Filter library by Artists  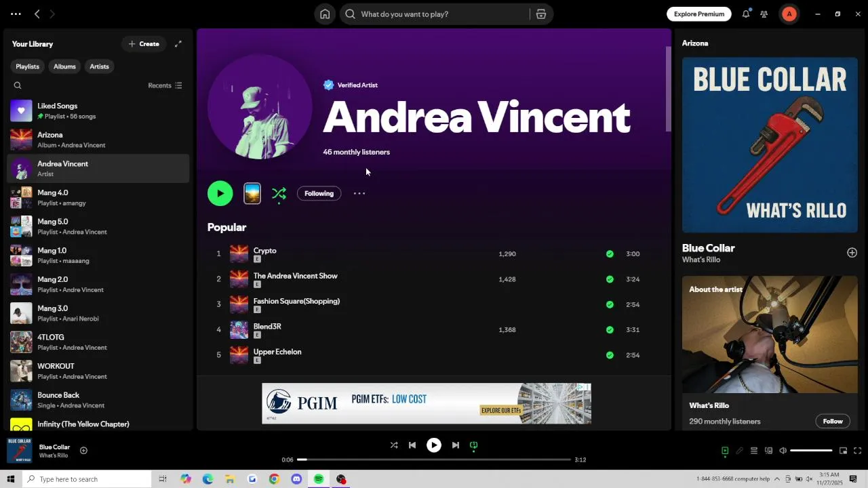point(99,66)
